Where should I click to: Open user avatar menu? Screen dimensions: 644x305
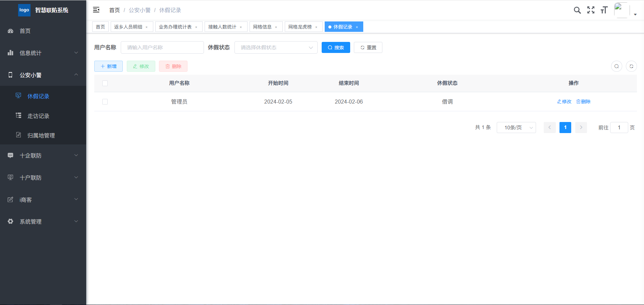pos(621,10)
